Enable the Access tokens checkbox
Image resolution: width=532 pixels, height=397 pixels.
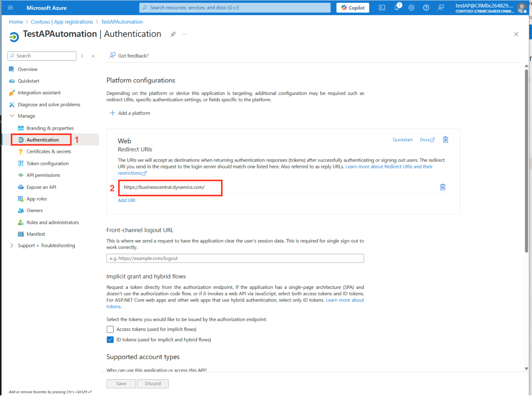coord(110,329)
